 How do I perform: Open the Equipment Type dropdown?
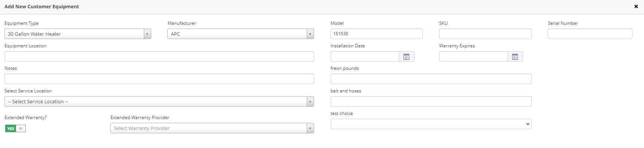pos(78,34)
